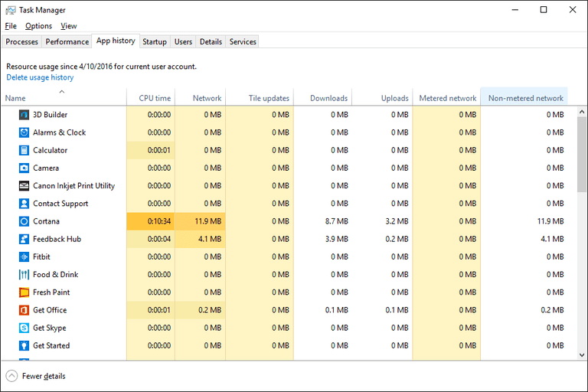Screen dimensions: 588x392
Task: Click the Camera app icon
Action: click(24, 168)
